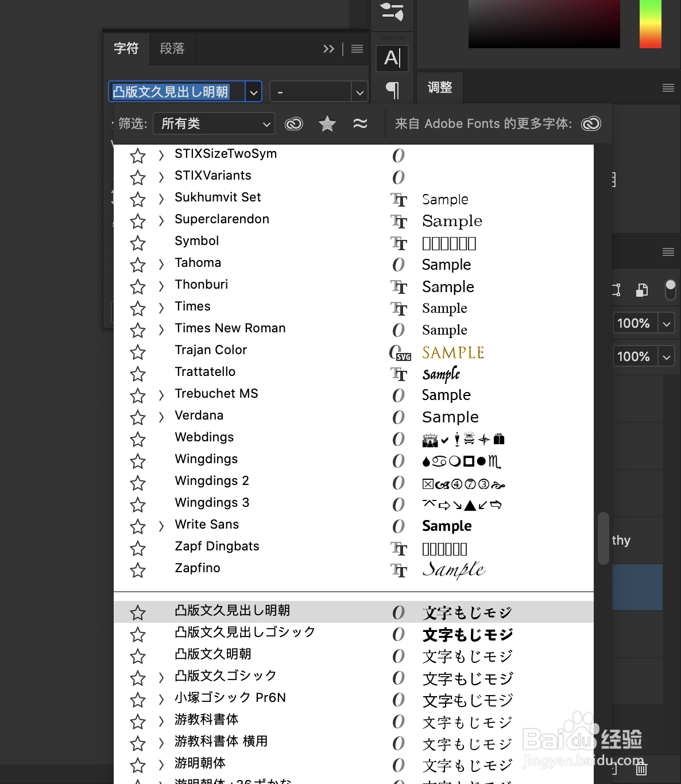Open the Properties sliders panel icon
The image size is (681, 784).
[x=392, y=12]
